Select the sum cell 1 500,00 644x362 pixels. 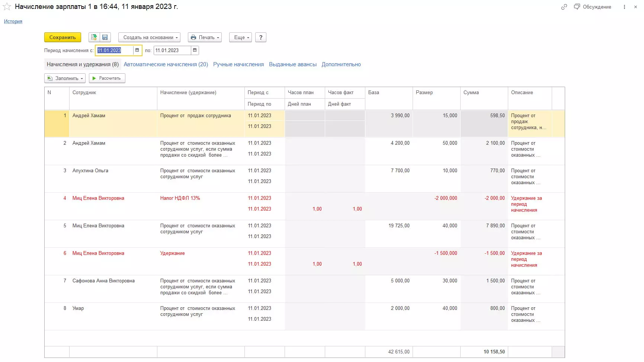click(484, 289)
